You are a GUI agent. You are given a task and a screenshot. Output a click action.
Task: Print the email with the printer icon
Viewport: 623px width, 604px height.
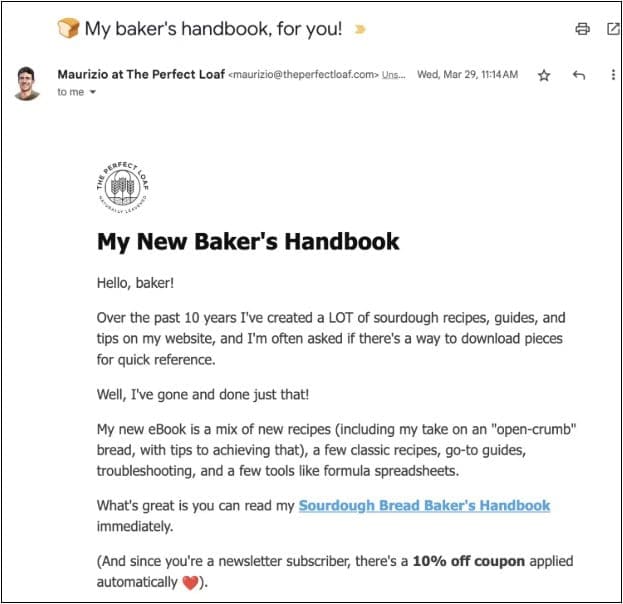[582, 29]
